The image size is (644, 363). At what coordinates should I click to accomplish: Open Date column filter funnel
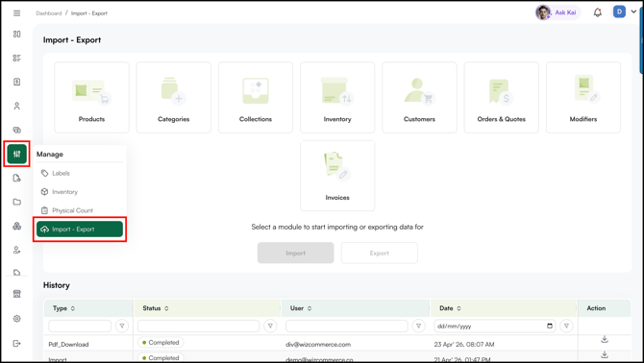(x=566, y=327)
